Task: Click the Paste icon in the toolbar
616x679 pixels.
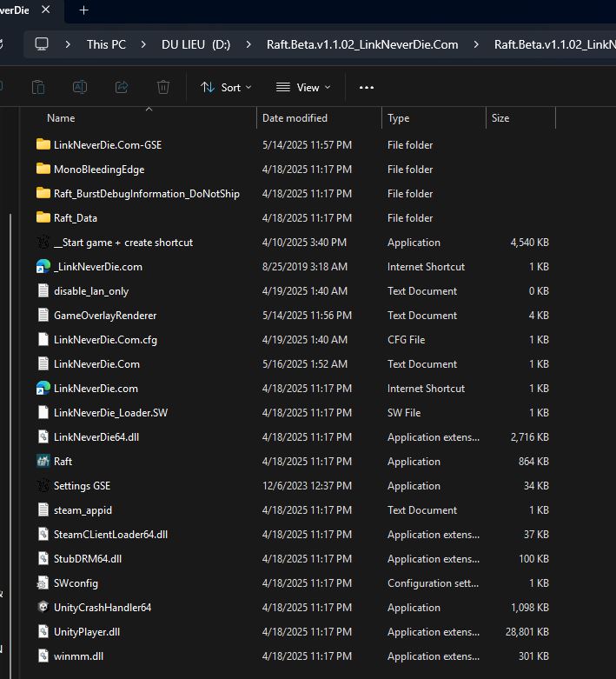Action: (38, 87)
